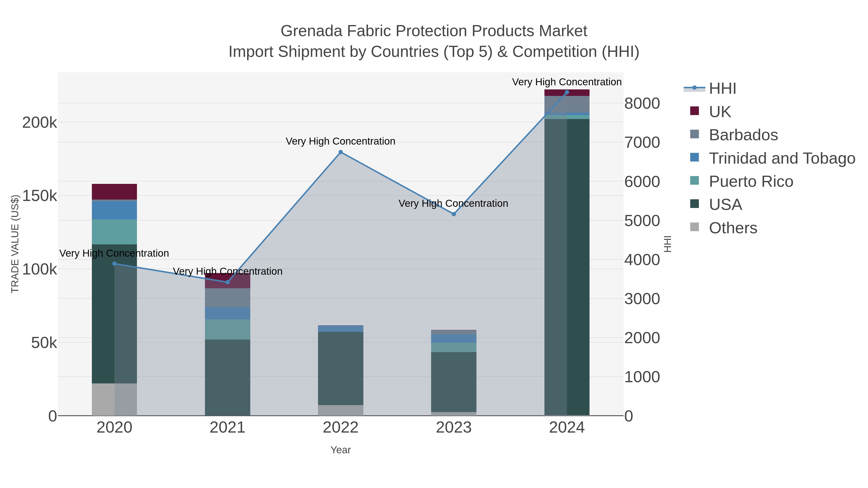
Task: Click the 2021 x-axis label
Action: [x=227, y=428]
